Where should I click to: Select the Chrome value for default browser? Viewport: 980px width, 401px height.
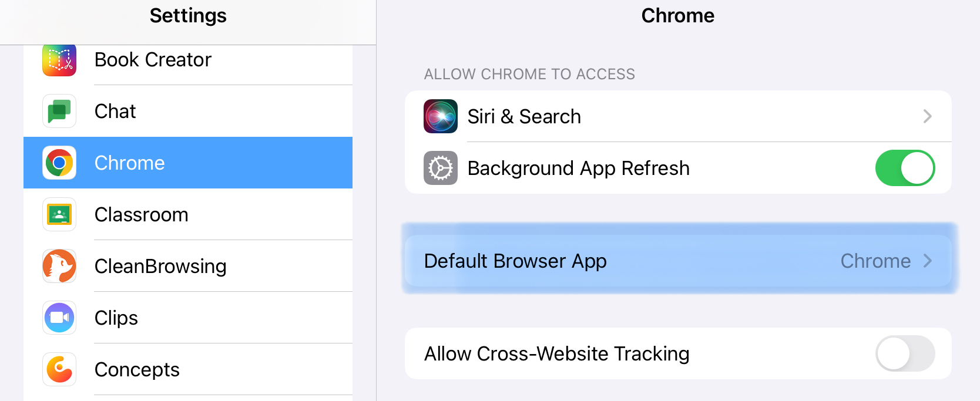tap(875, 261)
